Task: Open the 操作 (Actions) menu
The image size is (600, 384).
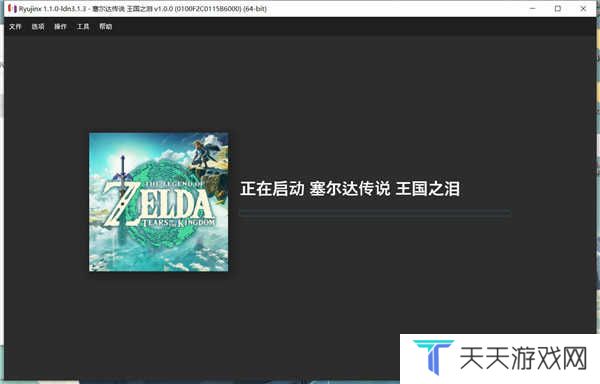Action: pyautogui.click(x=60, y=26)
